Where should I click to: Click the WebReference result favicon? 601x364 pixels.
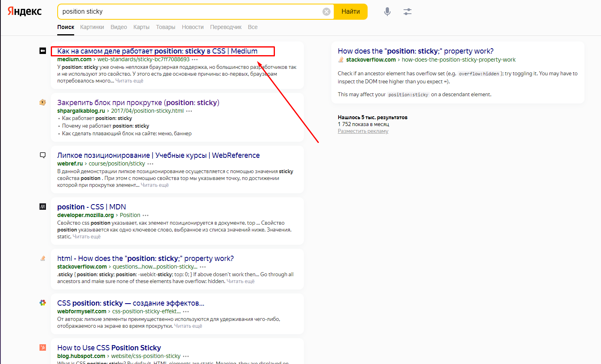(x=43, y=155)
